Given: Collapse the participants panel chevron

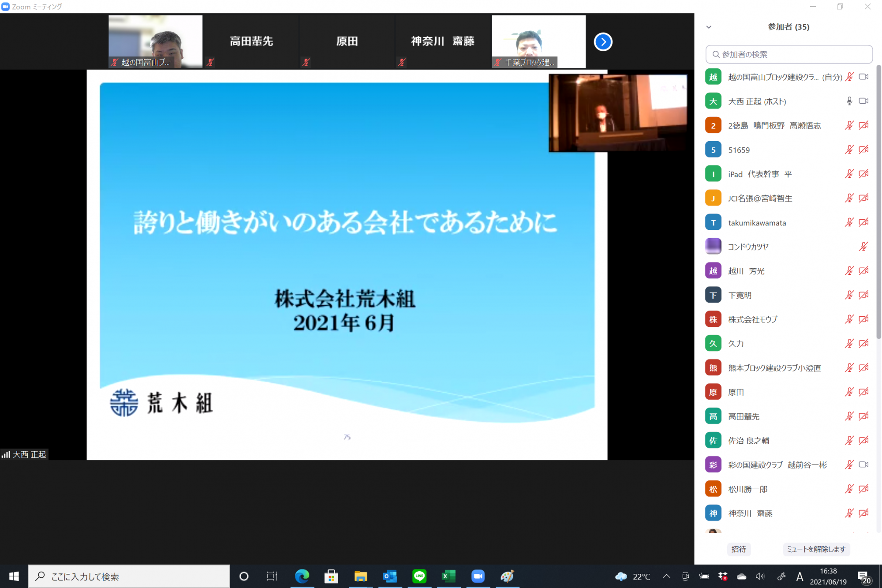Looking at the screenshot, I should point(709,27).
